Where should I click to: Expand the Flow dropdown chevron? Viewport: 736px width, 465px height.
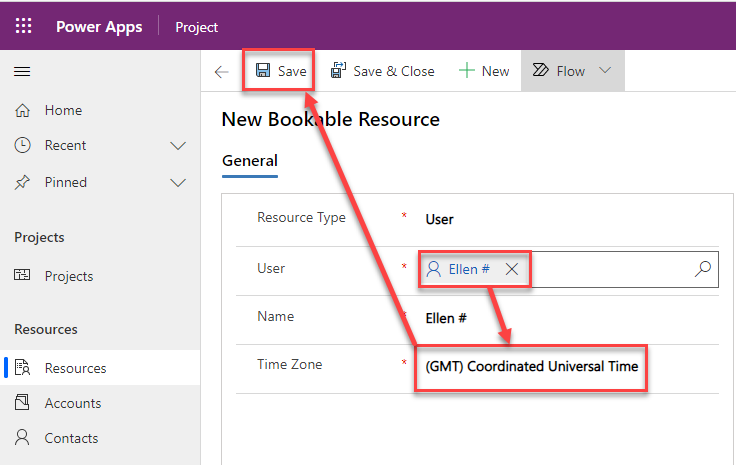point(604,71)
